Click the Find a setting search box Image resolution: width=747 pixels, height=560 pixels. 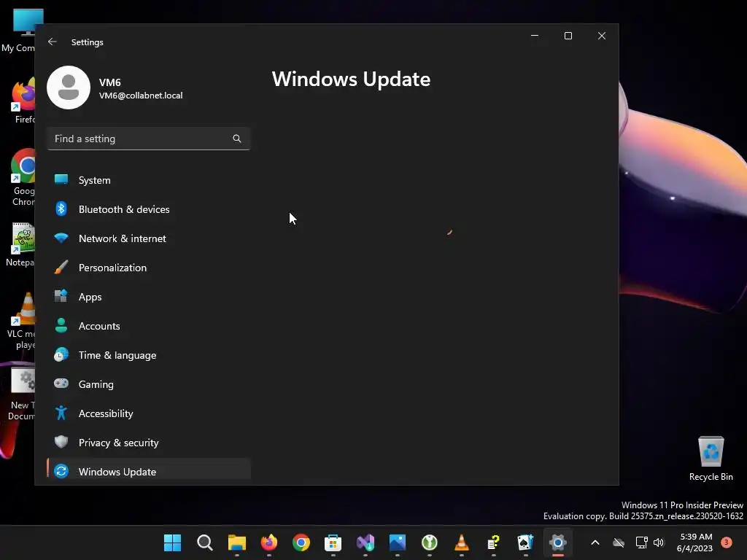tap(149, 139)
